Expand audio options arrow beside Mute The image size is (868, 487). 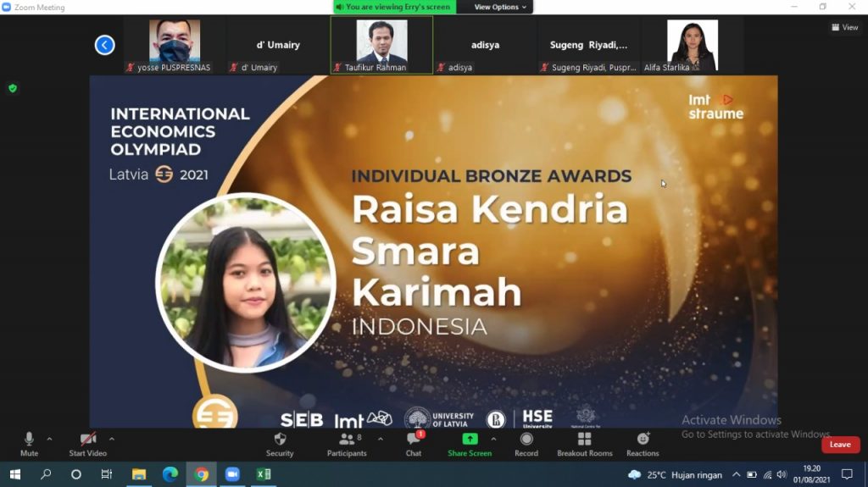(49, 439)
